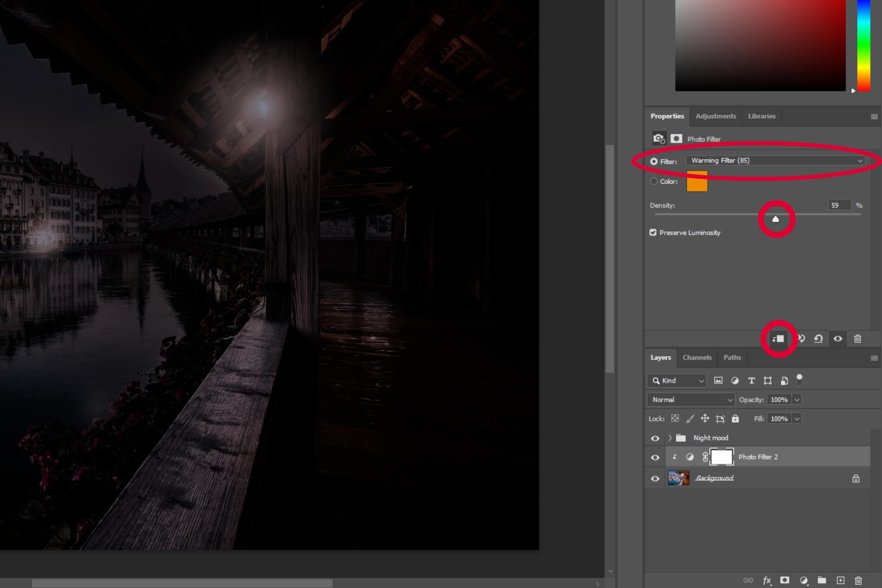Delete adjustment layer from Properties trash icon
The width and height of the screenshot is (882, 588).
point(858,339)
